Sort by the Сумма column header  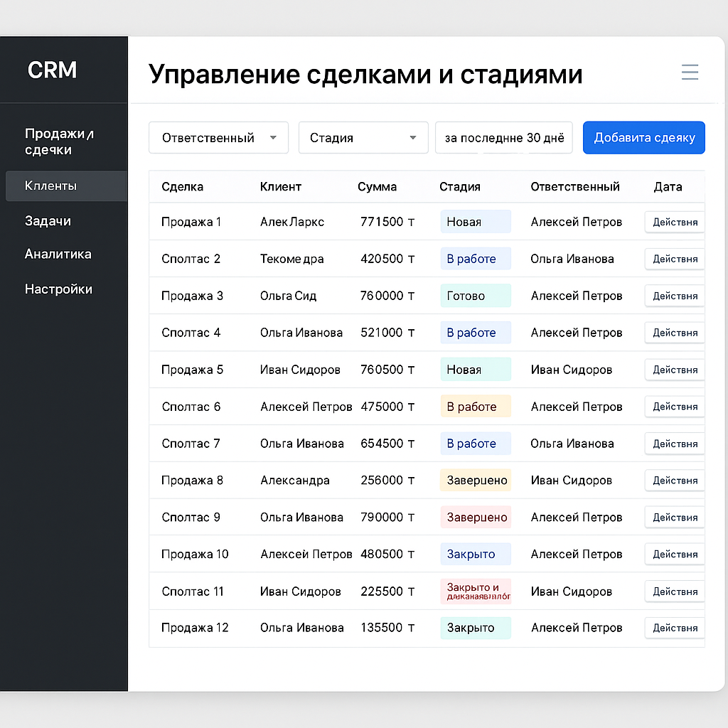coord(377,187)
